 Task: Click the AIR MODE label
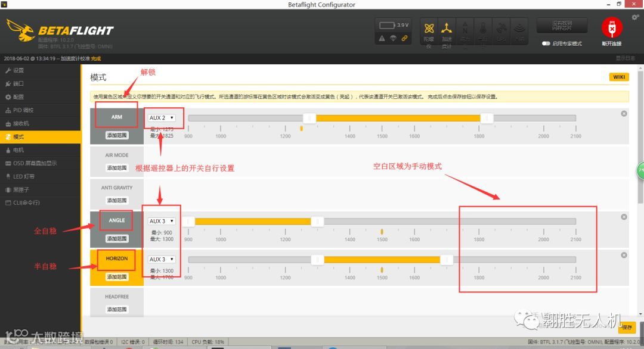tap(117, 155)
